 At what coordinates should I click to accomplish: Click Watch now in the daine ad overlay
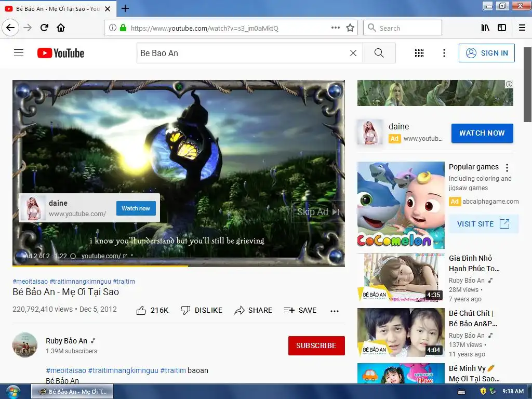coord(136,208)
